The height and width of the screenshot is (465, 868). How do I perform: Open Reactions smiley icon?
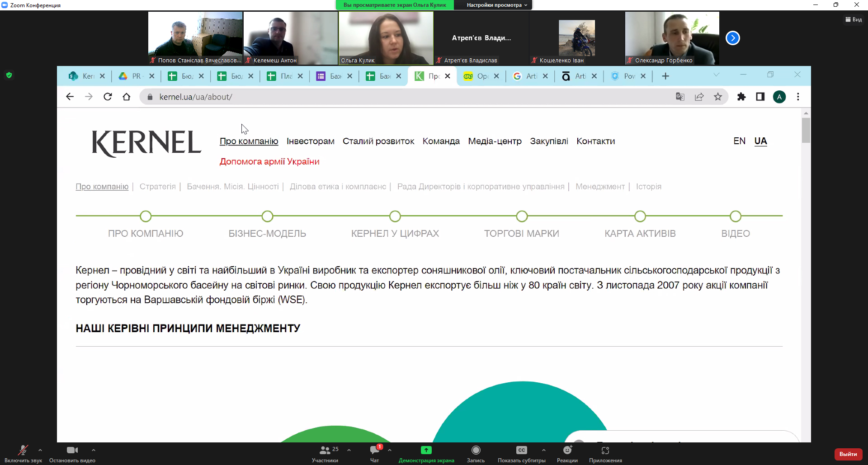[567, 450]
